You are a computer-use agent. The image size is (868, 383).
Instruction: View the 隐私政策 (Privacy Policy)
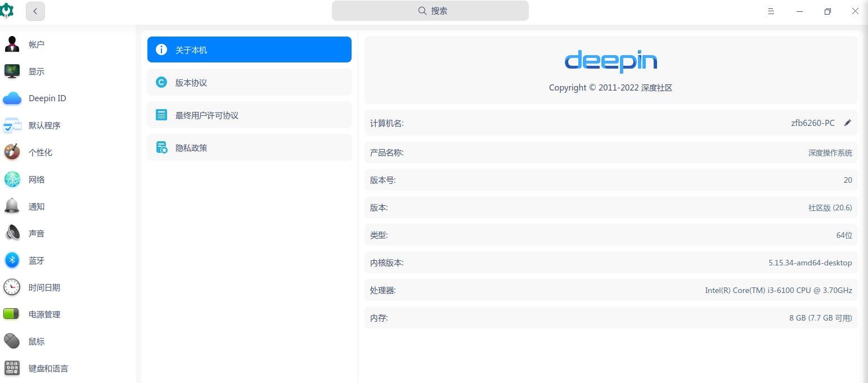point(249,147)
